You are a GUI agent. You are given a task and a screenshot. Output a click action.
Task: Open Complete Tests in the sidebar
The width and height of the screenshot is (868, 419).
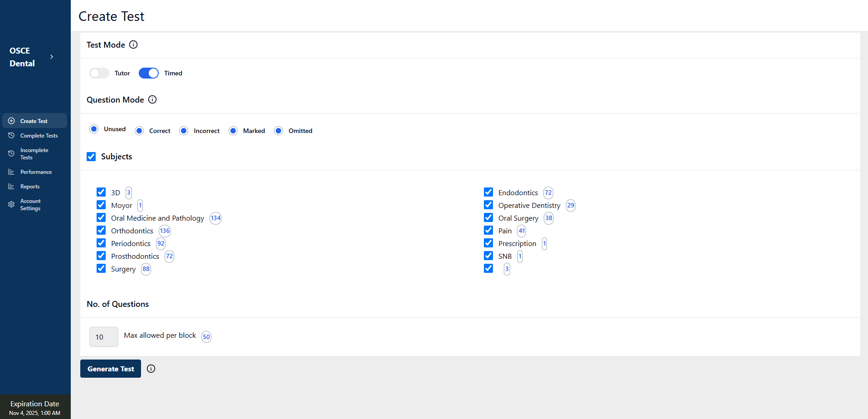35,135
